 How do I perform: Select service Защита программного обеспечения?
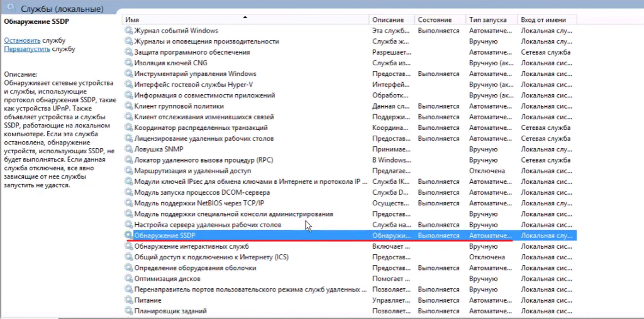[x=192, y=52]
